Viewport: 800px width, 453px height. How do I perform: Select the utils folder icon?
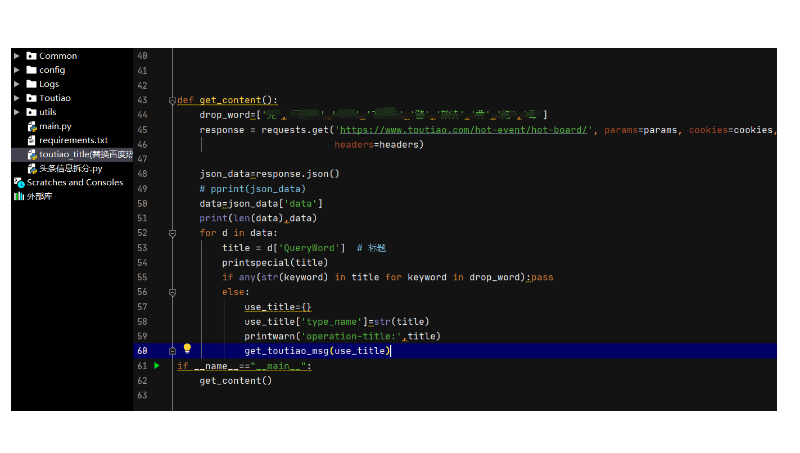click(x=32, y=112)
